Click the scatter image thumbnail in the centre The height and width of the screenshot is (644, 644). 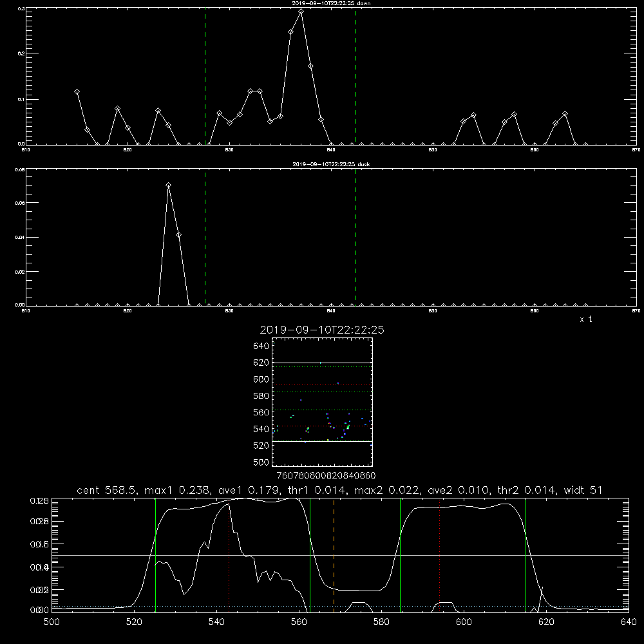pos(323,402)
